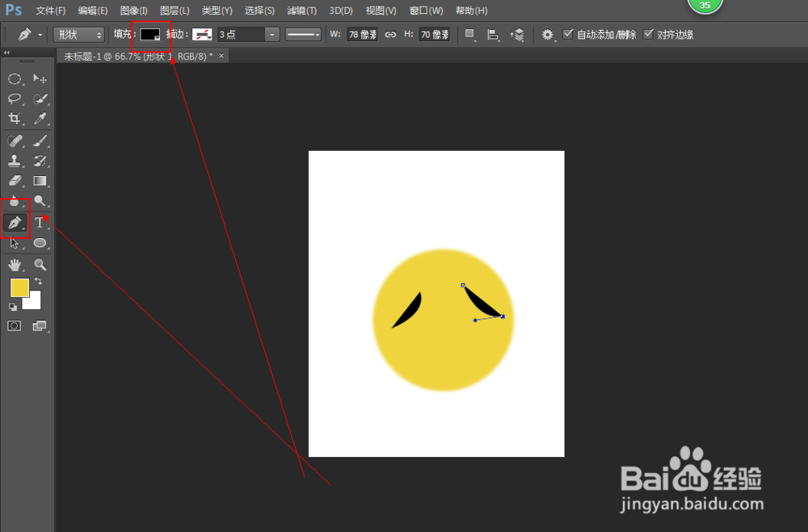Open the 选择(S) menu
Image resolution: width=808 pixels, height=532 pixels.
tap(259, 10)
